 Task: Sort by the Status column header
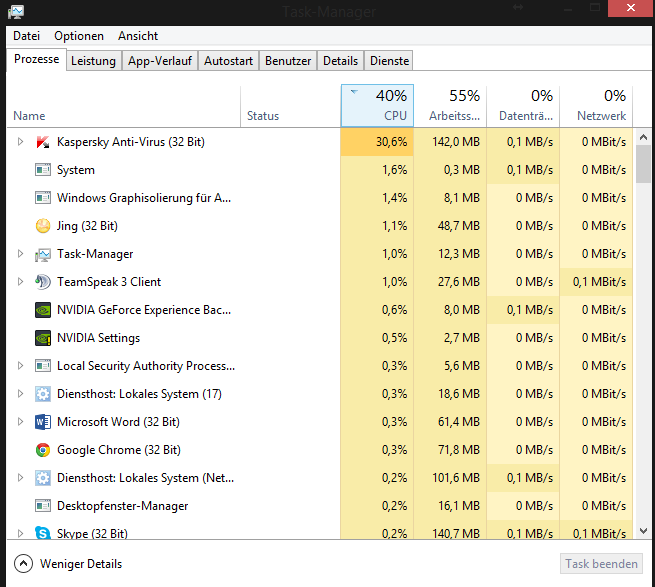(x=291, y=106)
